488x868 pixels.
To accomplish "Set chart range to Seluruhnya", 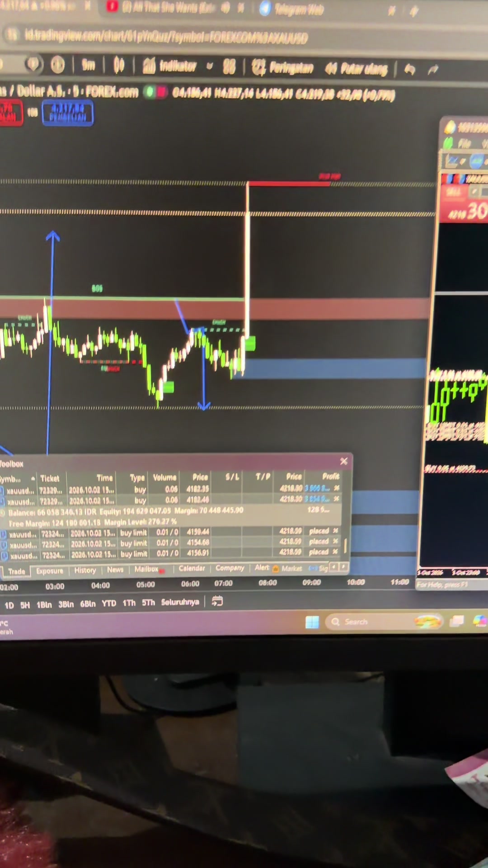I will coord(180,602).
